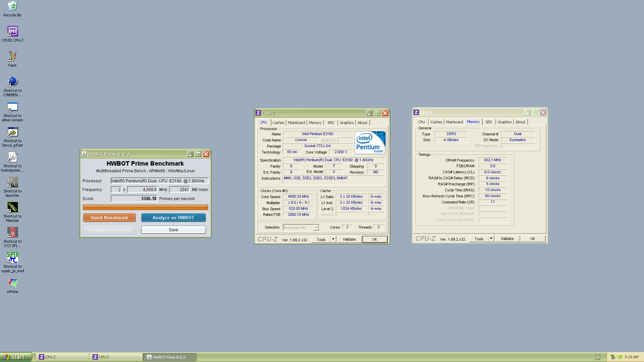Viewport: 644px width, 362px height.
Task: Open SPD tab in Memory window
Action: 488,122
